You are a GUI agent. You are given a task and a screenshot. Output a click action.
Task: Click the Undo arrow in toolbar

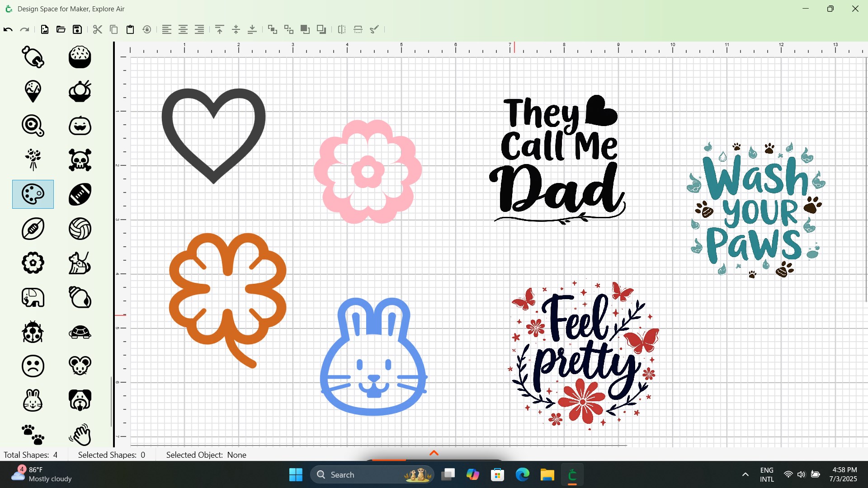[8, 30]
